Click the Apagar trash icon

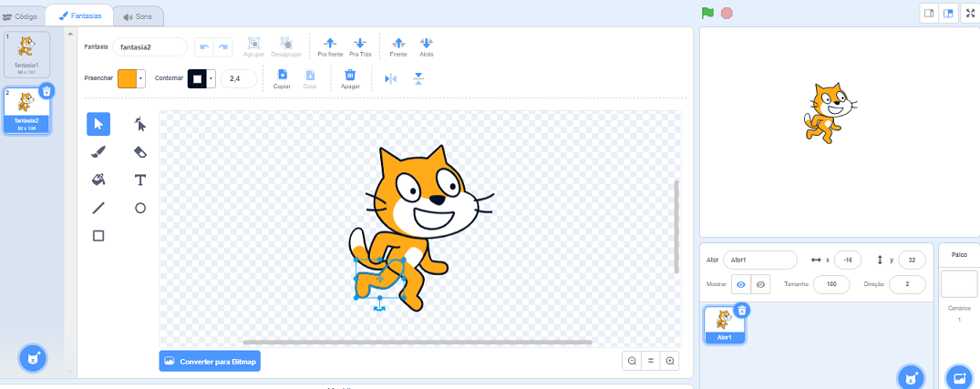[x=349, y=78]
